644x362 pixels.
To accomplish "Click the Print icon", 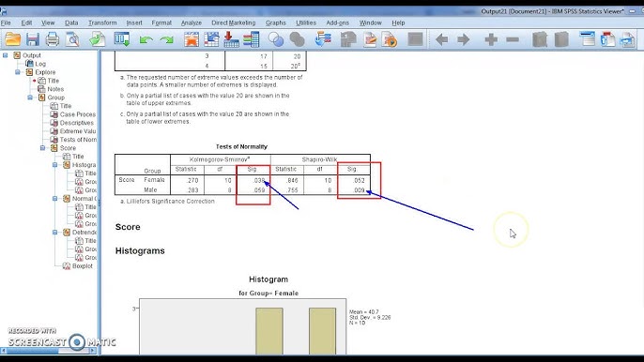I will coord(53,39).
